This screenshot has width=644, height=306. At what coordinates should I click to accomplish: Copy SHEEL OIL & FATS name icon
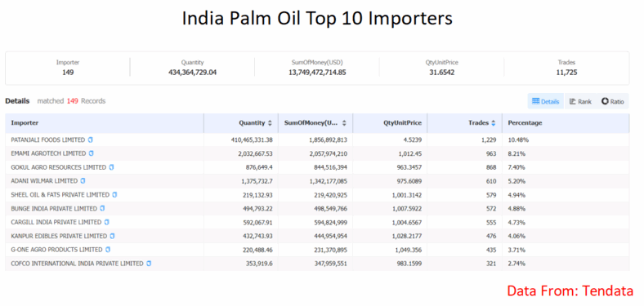114,195
